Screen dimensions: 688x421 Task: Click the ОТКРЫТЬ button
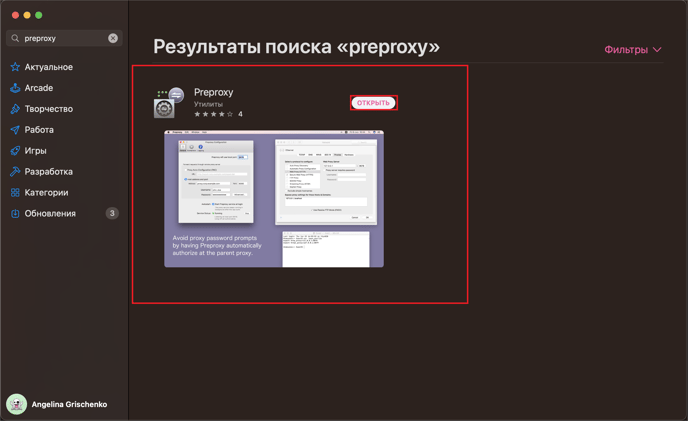[373, 103]
